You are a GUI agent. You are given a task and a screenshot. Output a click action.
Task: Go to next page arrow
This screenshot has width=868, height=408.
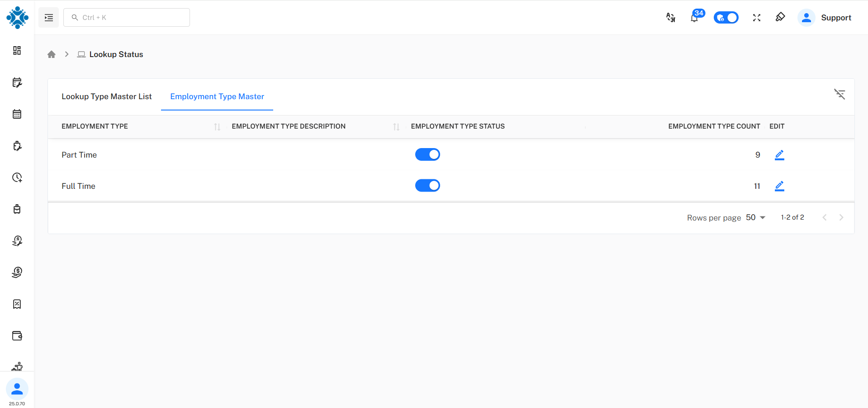pos(841,217)
